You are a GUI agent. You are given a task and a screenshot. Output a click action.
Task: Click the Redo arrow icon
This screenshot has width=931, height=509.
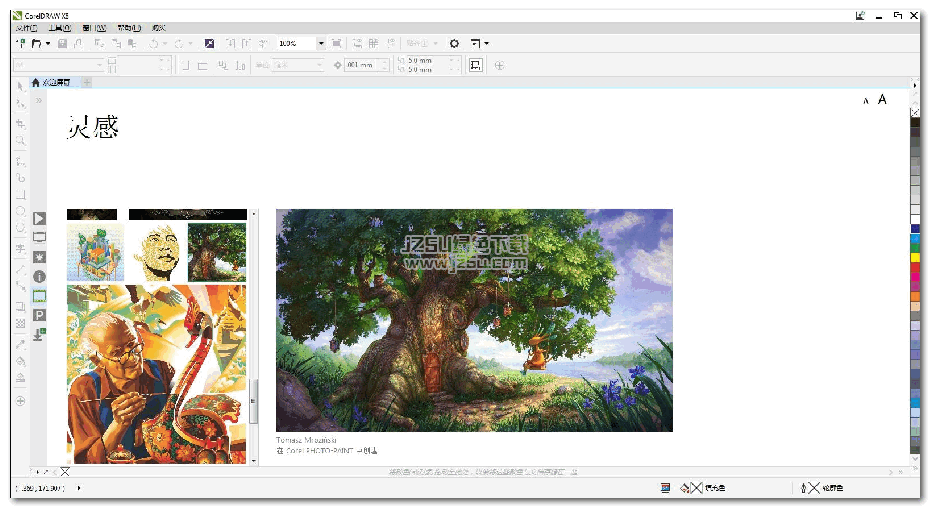(179, 43)
